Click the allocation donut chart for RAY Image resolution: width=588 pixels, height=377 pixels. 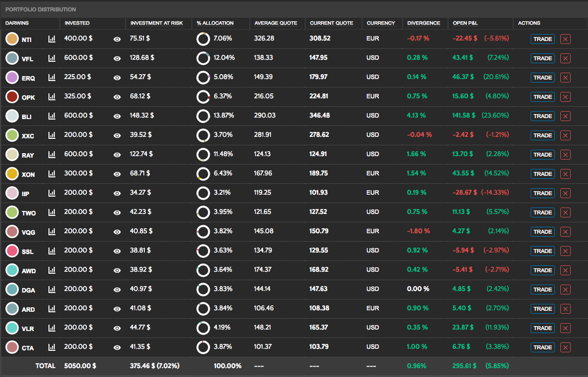point(203,155)
